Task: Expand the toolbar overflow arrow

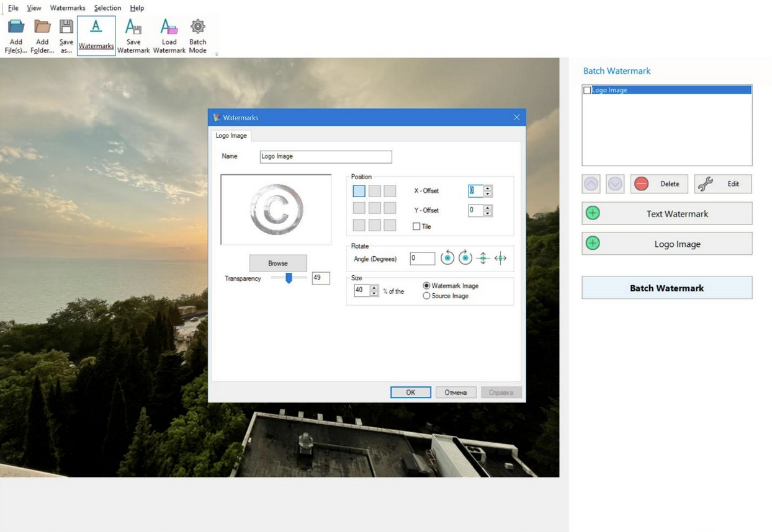Action: coord(217,55)
